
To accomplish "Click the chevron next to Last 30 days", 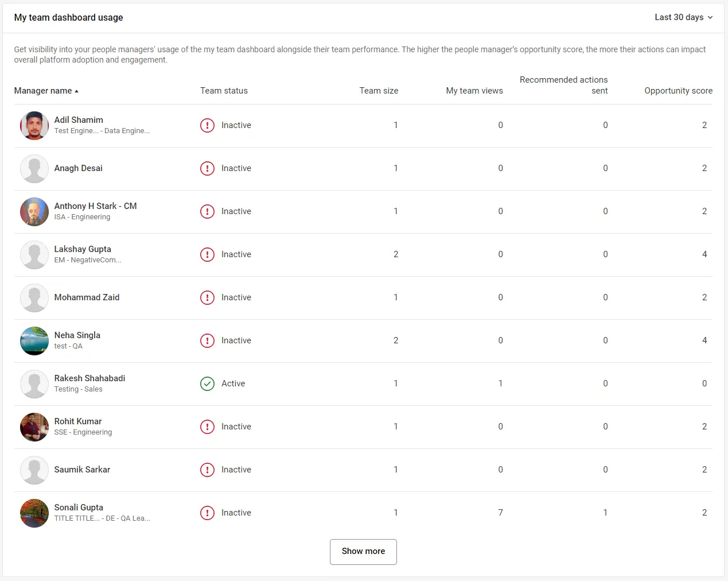I will point(710,18).
